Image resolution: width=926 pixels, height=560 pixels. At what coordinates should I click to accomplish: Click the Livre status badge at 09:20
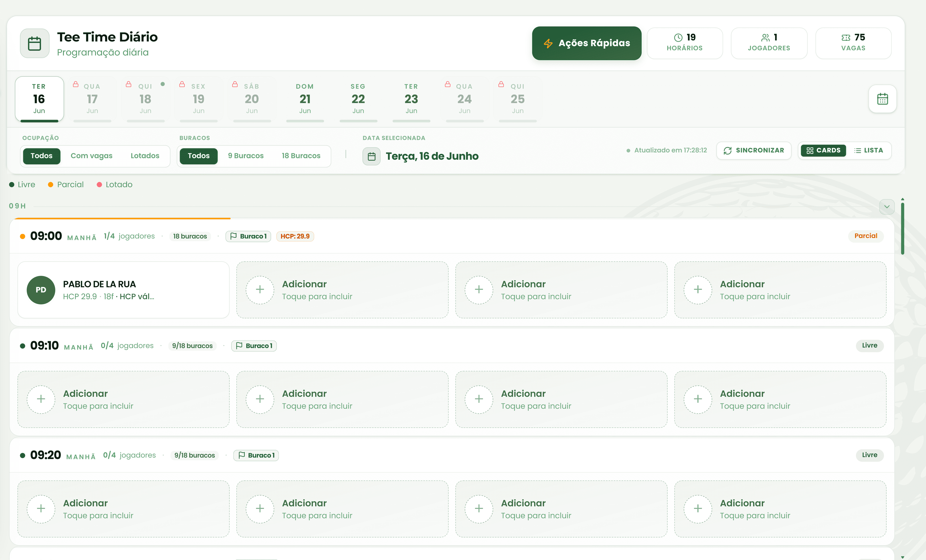tap(870, 455)
